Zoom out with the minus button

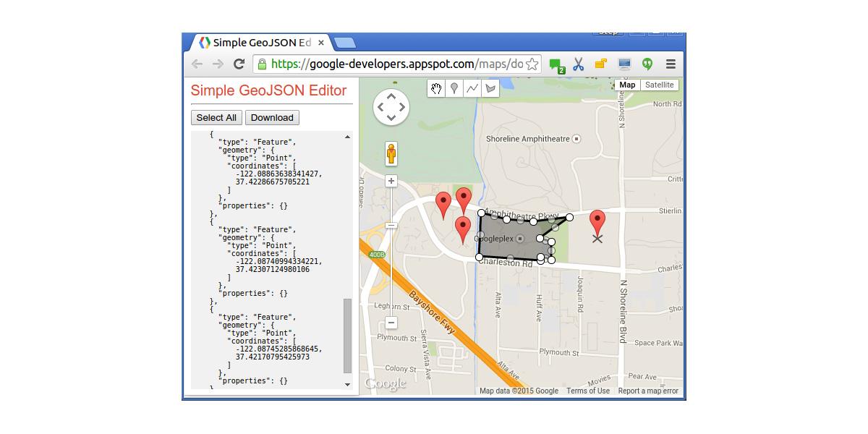(391, 323)
